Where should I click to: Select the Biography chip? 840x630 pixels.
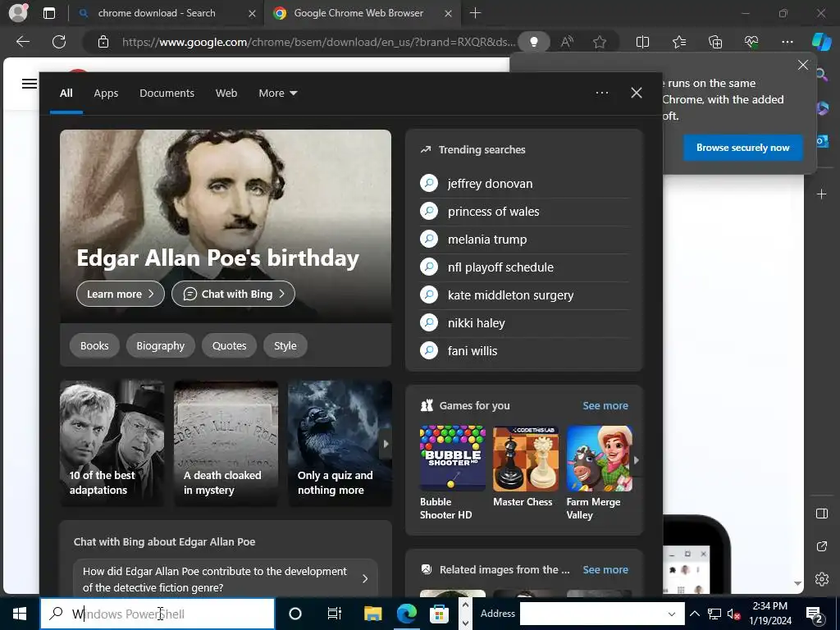pyautogui.click(x=160, y=345)
